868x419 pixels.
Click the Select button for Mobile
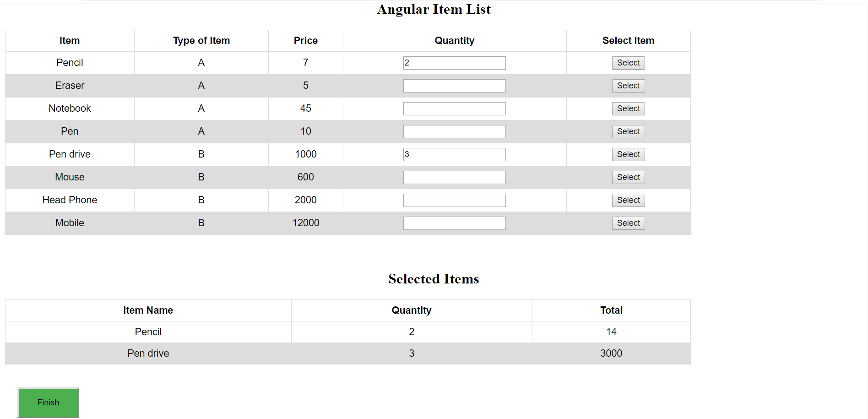tap(628, 223)
